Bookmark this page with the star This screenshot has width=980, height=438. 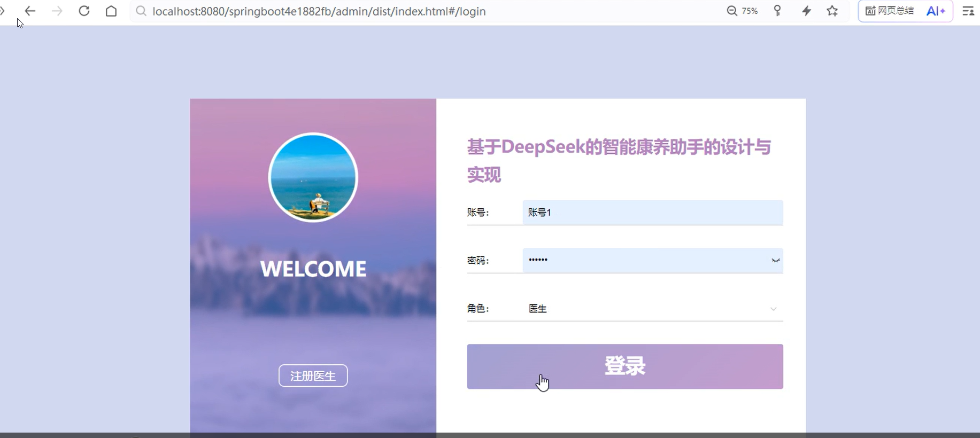tap(832, 11)
